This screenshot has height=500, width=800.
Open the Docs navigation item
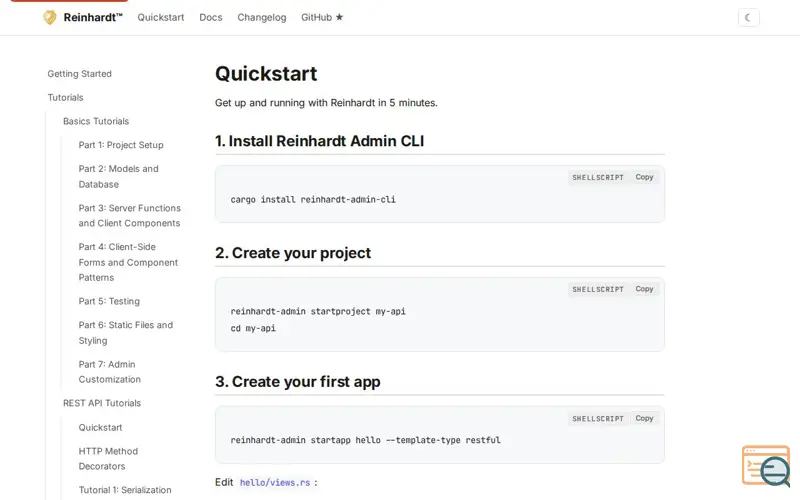click(211, 17)
